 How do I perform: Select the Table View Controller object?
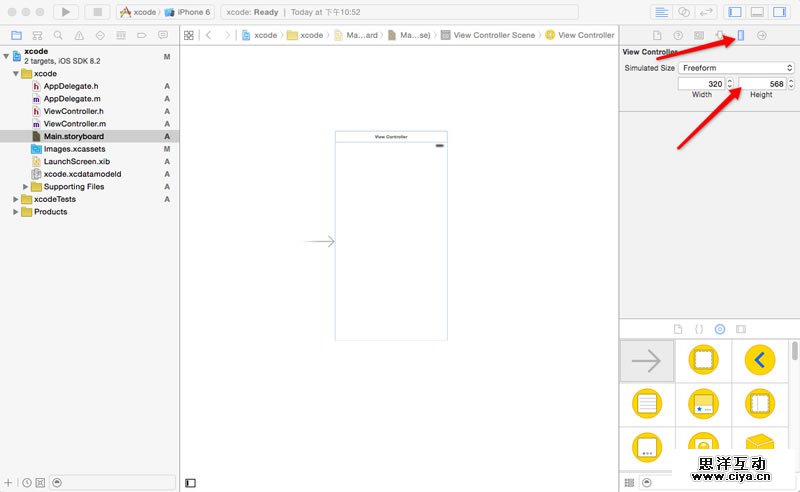[647, 405]
